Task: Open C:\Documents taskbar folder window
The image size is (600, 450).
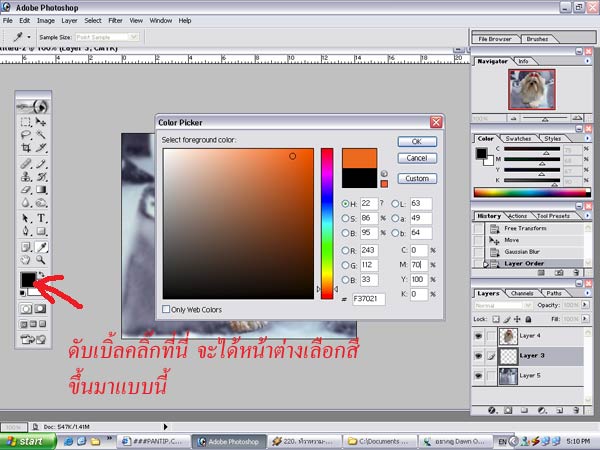Action: pyautogui.click(x=380, y=442)
